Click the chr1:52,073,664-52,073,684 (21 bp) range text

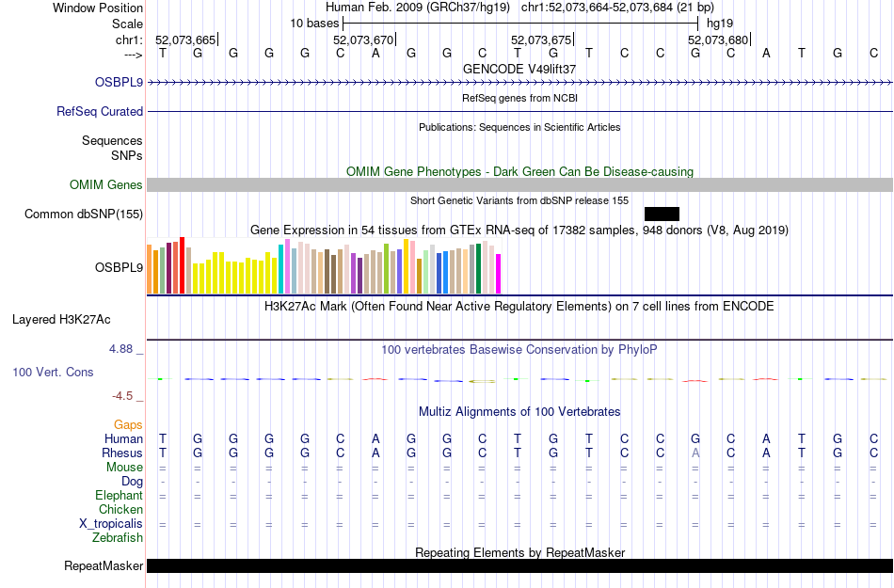click(x=617, y=8)
